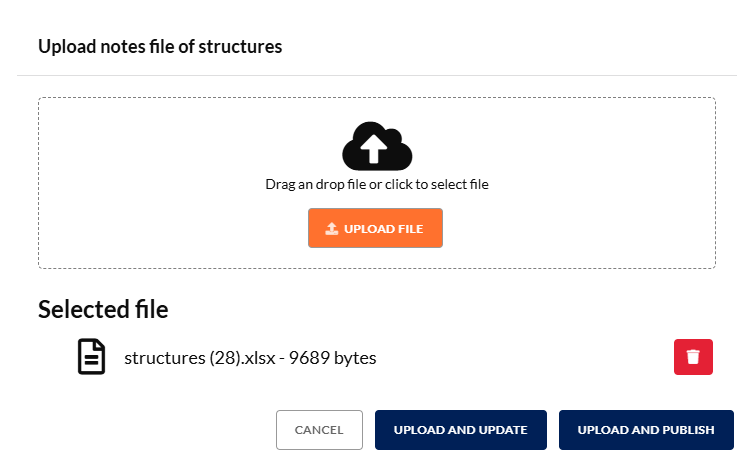Click the 'Selected file' heading
Image resolution: width=755 pixels, height=467 pixels.
click(x=103, y=309)
